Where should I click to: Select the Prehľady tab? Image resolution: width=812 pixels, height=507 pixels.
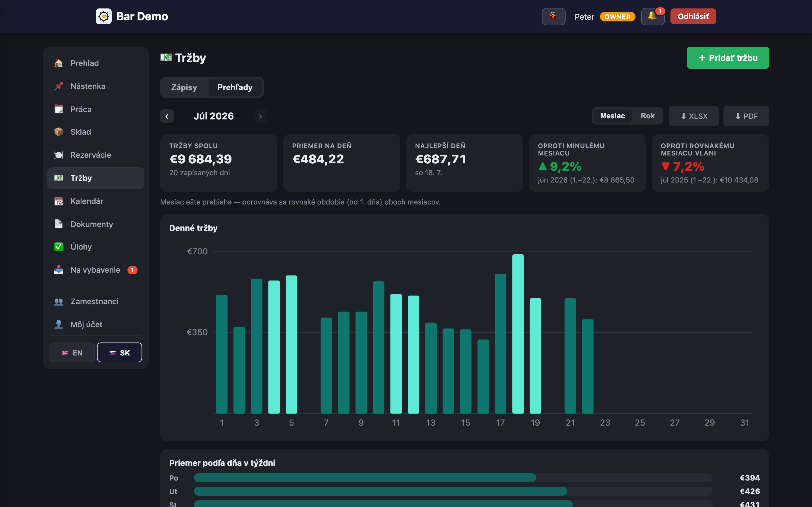(x=235, y=87)
